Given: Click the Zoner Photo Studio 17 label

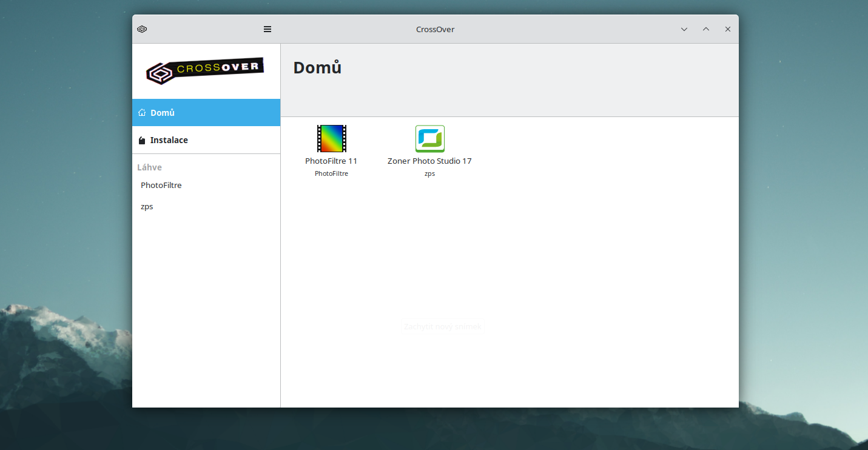Looking at the screenshot, I should [429, 161].
